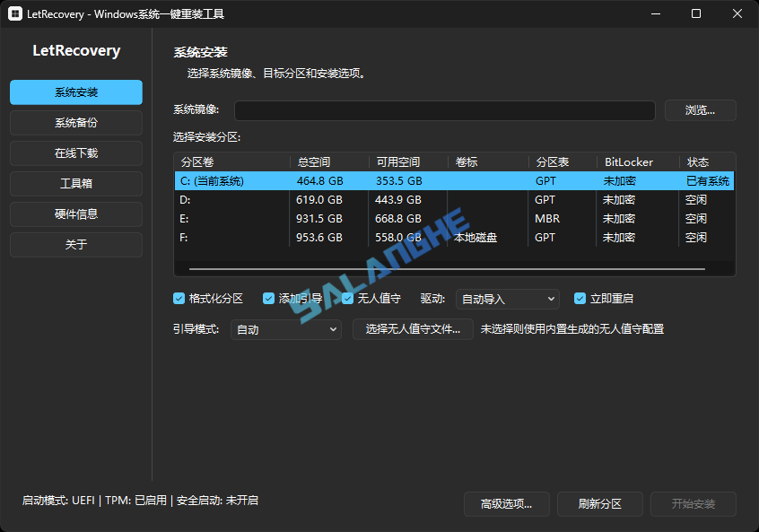The width and height of the screenshot is (759, 532).
Task: Open the 引导模式 自动 dropdown
Action: point(286,329)
